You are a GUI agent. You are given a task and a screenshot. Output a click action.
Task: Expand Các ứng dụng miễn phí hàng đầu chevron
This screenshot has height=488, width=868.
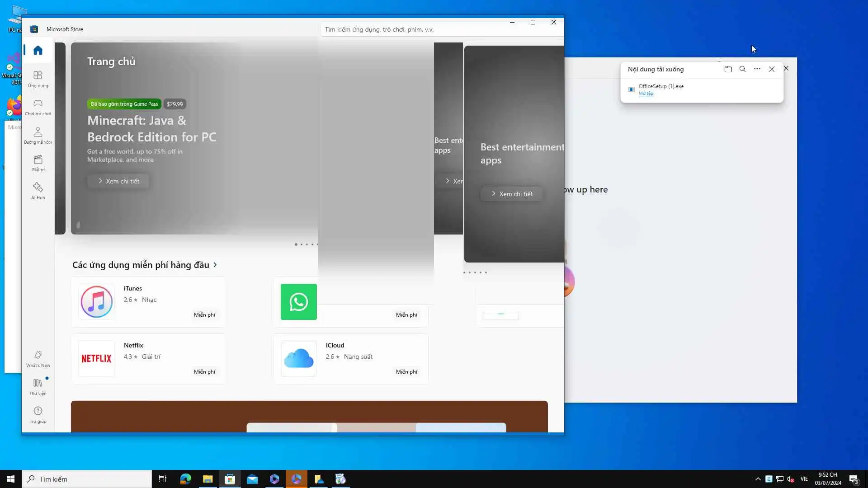click(x=215, y=265)
